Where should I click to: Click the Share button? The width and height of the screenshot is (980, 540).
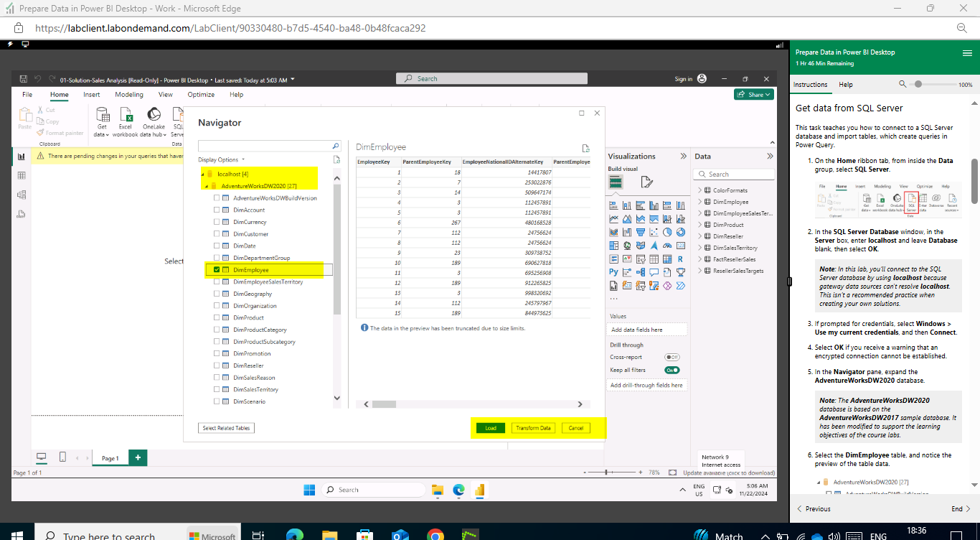click(754, 94)
